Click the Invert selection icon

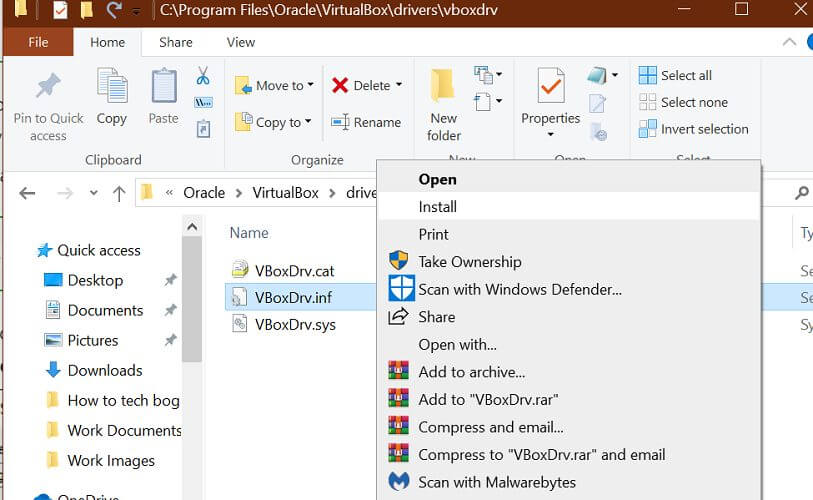click(648, 129)
